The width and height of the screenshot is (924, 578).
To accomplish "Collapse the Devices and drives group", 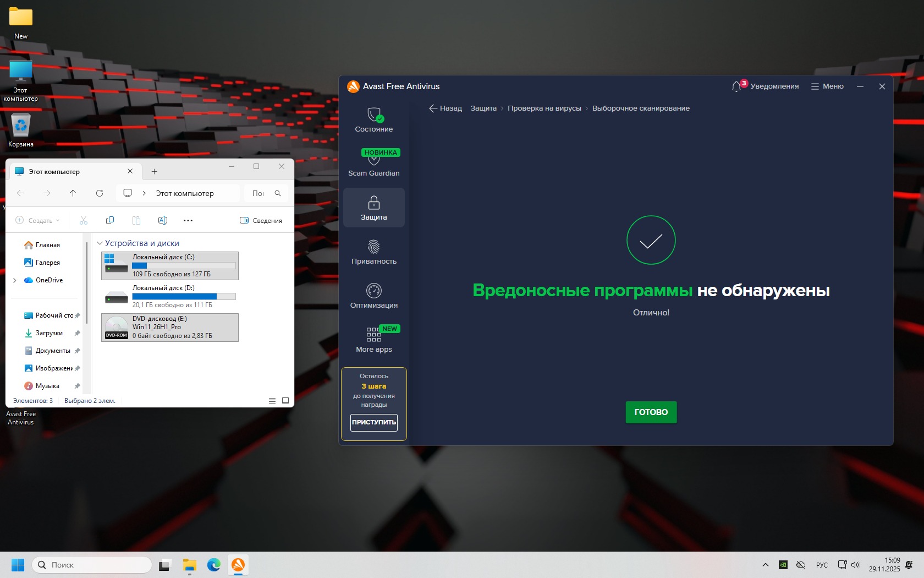I will pos(100,243).
